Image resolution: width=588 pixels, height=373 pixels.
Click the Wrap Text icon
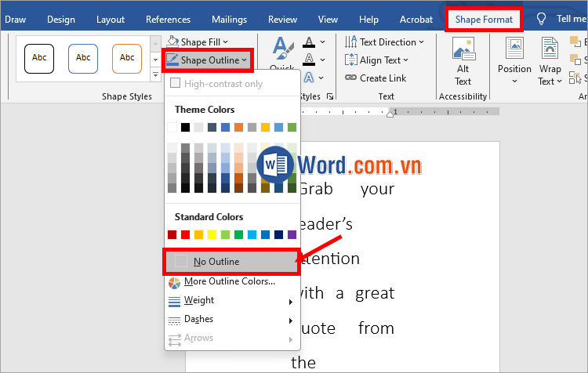[550, 50]
